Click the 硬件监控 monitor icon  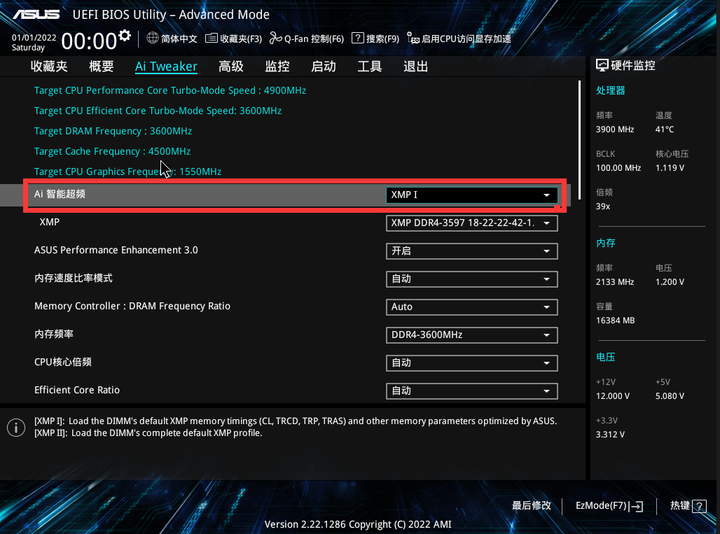click(x=602, y=65)
